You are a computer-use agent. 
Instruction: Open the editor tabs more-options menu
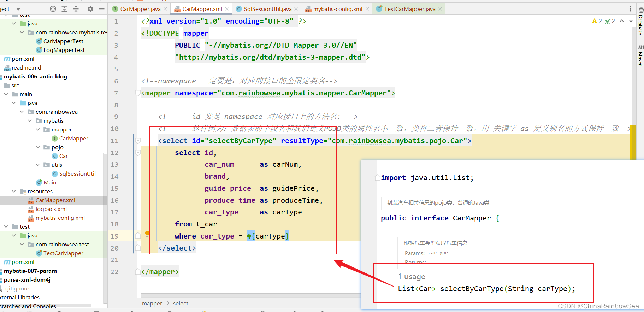(x=631, y=9)
